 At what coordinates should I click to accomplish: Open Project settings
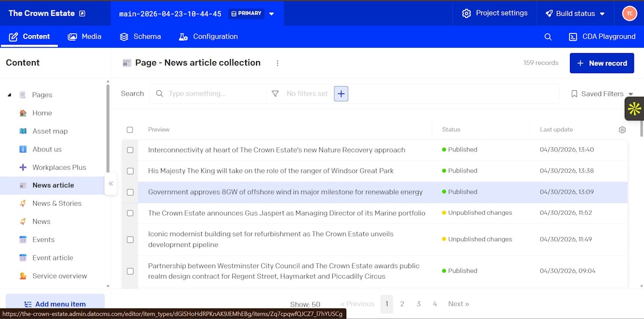pos(495,13)
